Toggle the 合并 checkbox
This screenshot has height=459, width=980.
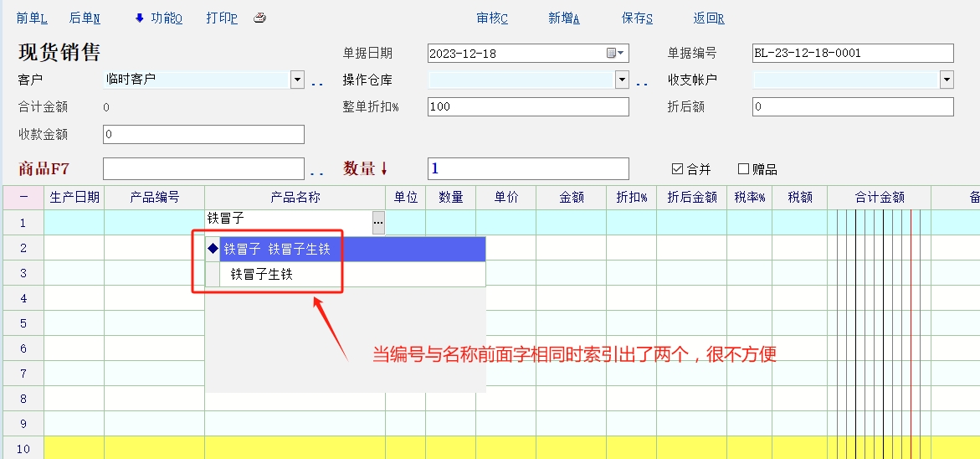point(677,169)
